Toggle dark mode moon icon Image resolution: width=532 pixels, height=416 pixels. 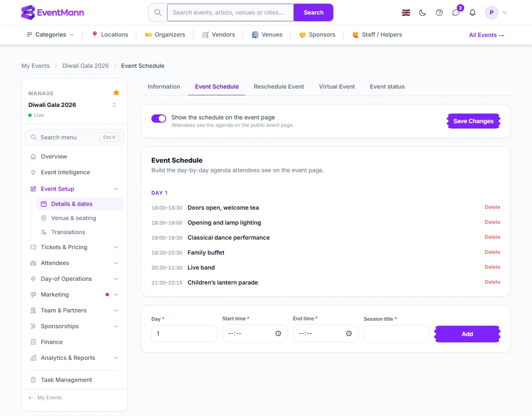423,12
